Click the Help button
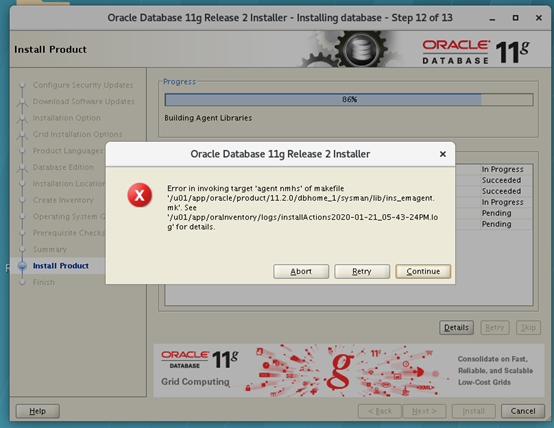Viewport: 554px width, 428px height. click(37, 411)
